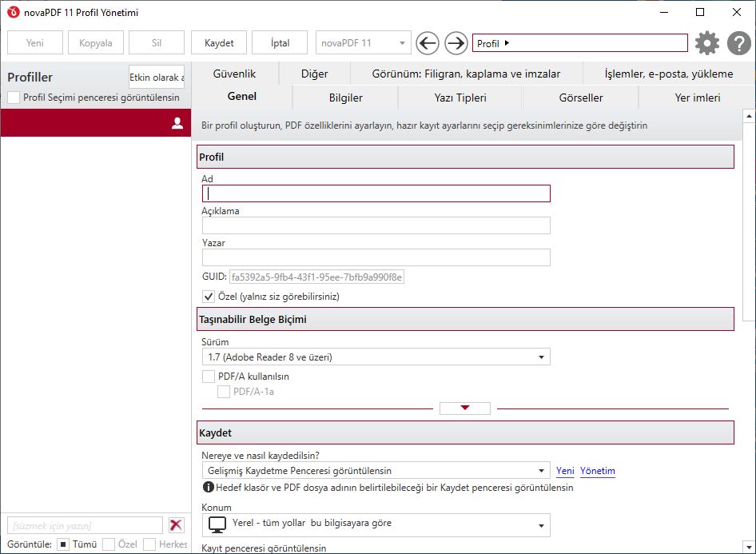756x554 pixels.
Task: Click the Profil section header
Action: tap(465, 157)
